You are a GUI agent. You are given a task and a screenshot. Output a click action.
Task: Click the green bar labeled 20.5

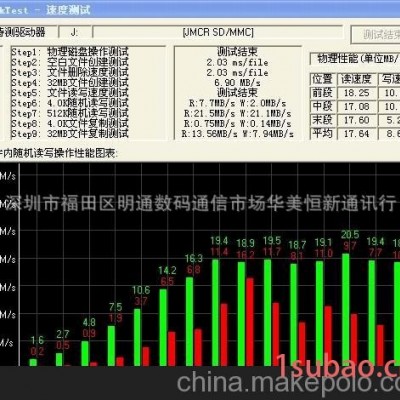(346, 310)
